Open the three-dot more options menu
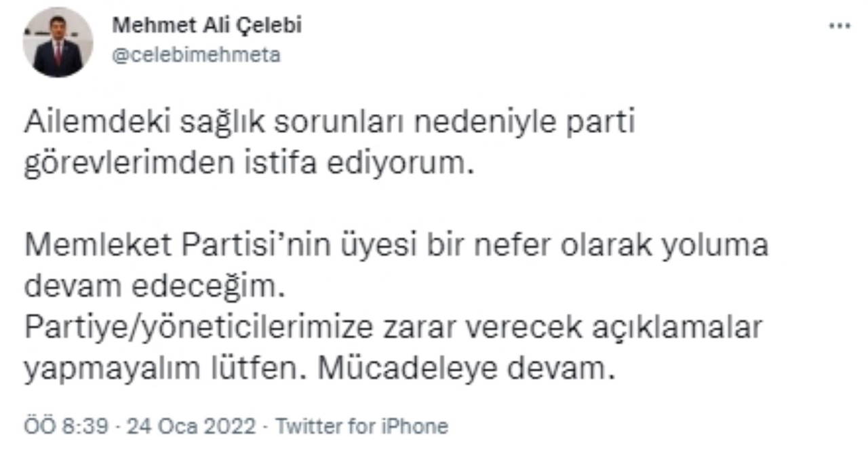868x454 pixels. click(840, 26)
